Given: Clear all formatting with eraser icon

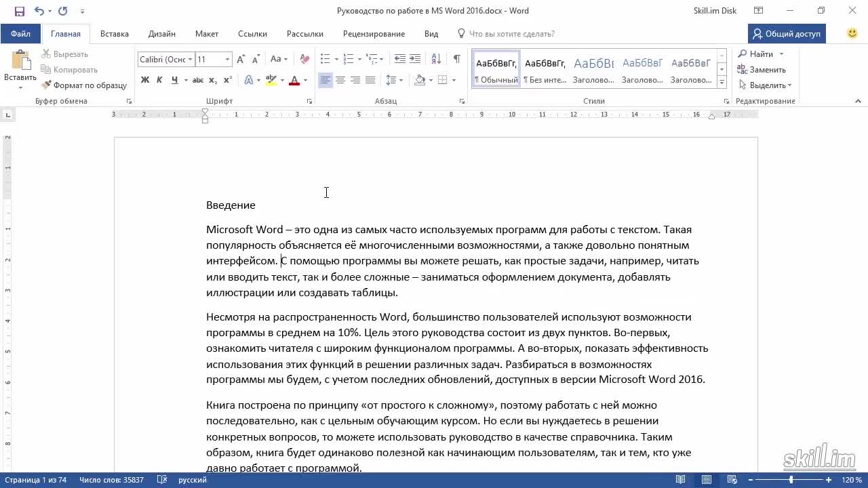Looking at the screenshot, I should (304, 60).
